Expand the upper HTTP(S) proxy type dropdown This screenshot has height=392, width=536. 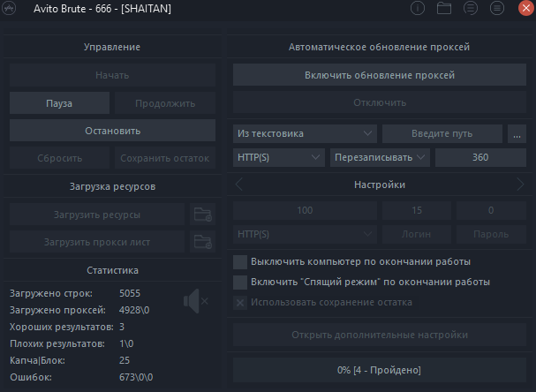279,157
